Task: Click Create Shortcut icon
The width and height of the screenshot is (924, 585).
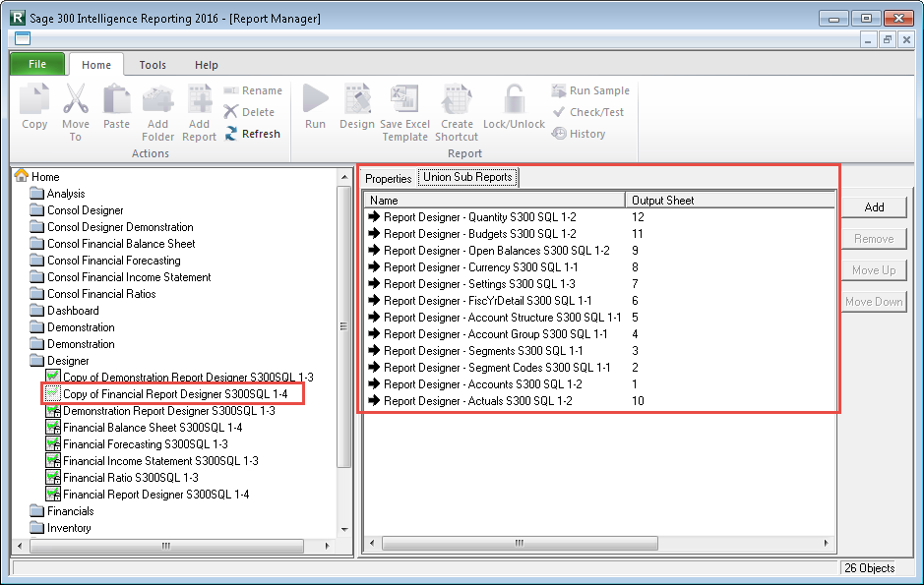Action: click(x=457, y=99)
